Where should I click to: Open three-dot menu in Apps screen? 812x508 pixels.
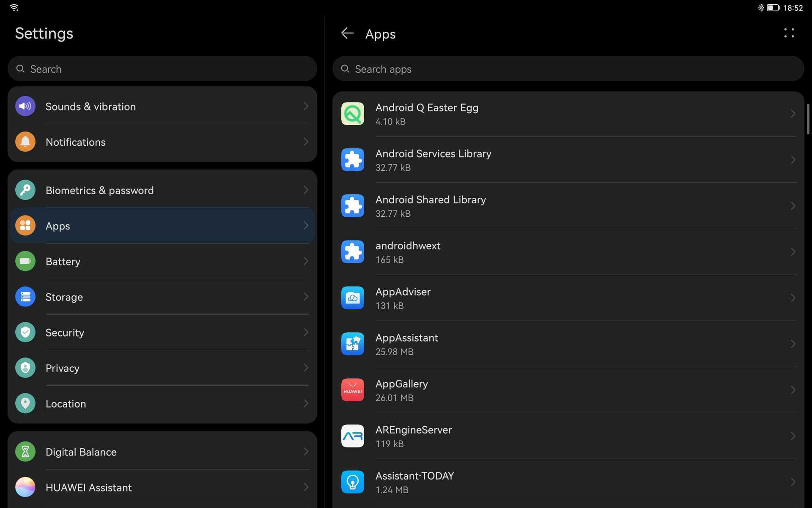[x=789, y=33]
